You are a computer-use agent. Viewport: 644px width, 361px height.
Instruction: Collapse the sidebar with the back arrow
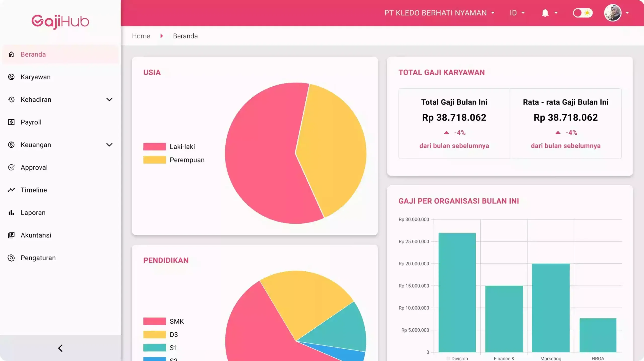(x=60, y=348)
